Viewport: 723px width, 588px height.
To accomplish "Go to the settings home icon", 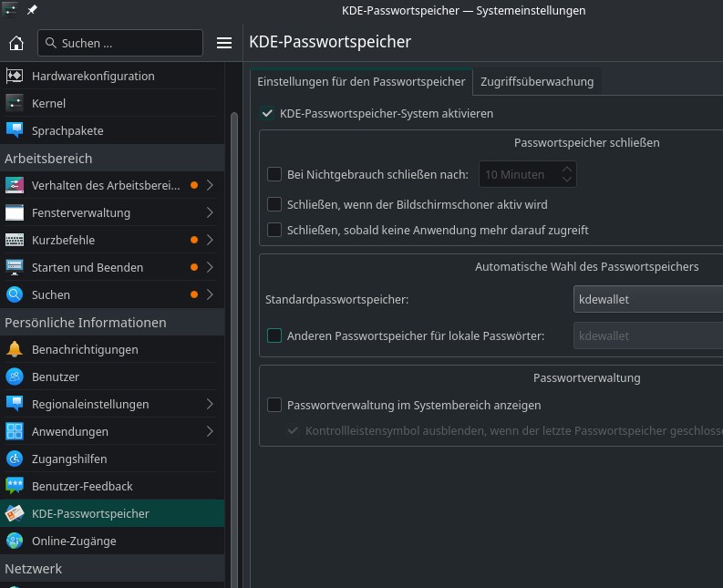I will click(16, 43).
